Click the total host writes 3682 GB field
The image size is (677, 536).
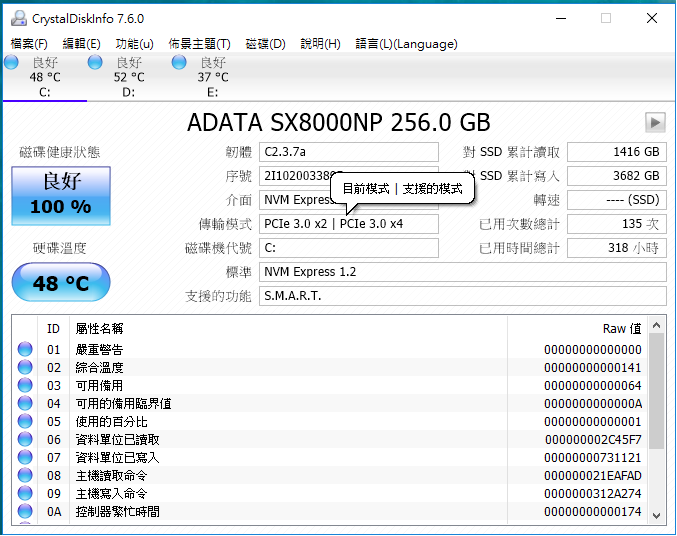tap(617, 176)
